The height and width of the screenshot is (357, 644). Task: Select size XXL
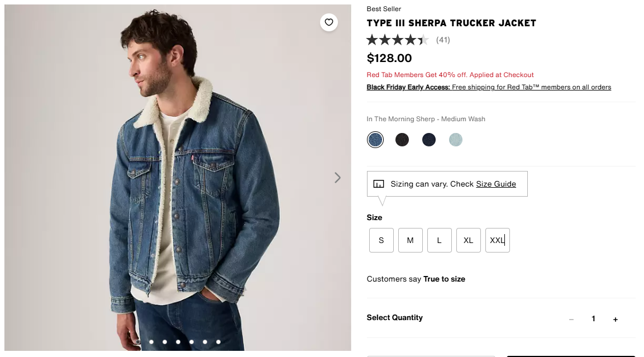[498, 240]
